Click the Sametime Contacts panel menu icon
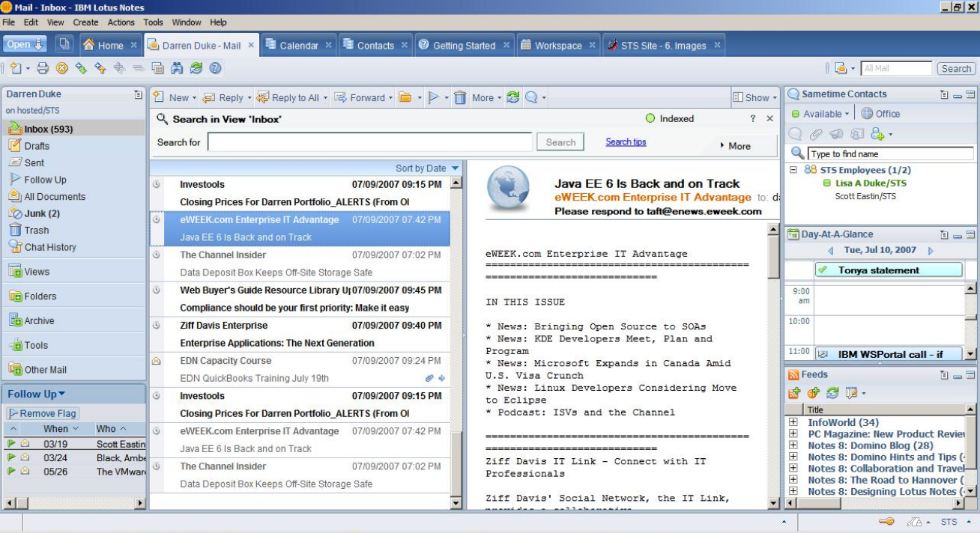Image resolution: width=980 pixels, height=533 pixels. (944, 94)
